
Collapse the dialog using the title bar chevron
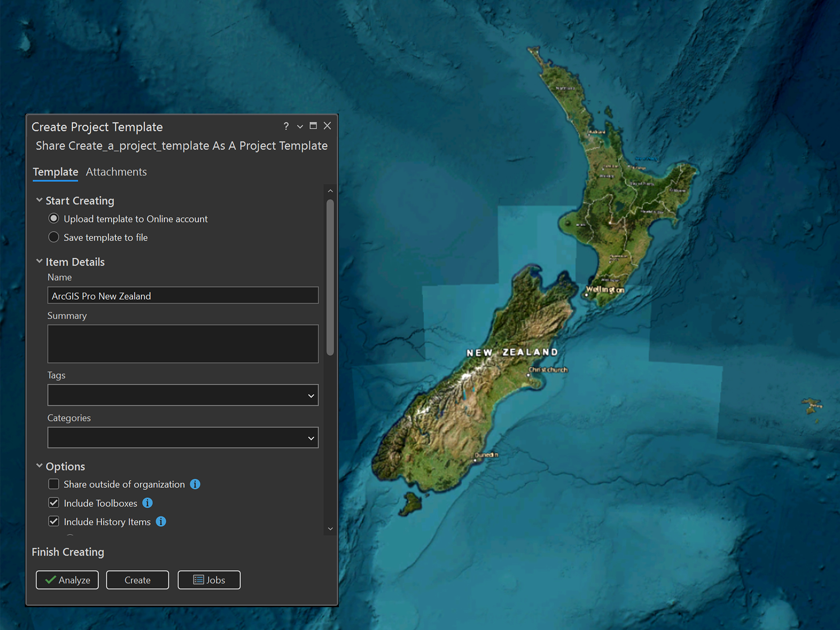coord(300,126)
